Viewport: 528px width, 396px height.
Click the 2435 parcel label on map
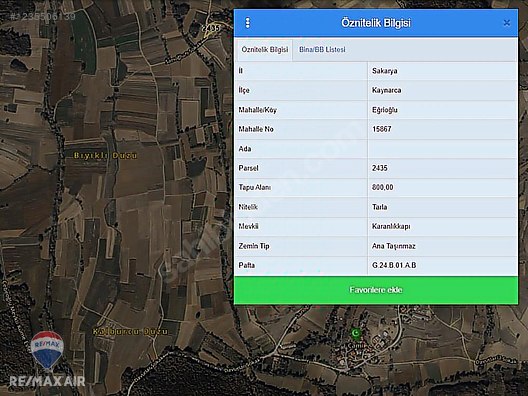[211, 28]
